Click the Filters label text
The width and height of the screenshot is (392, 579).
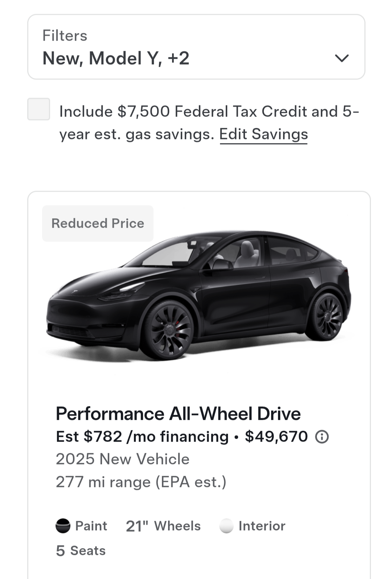[x=65, y=36]
